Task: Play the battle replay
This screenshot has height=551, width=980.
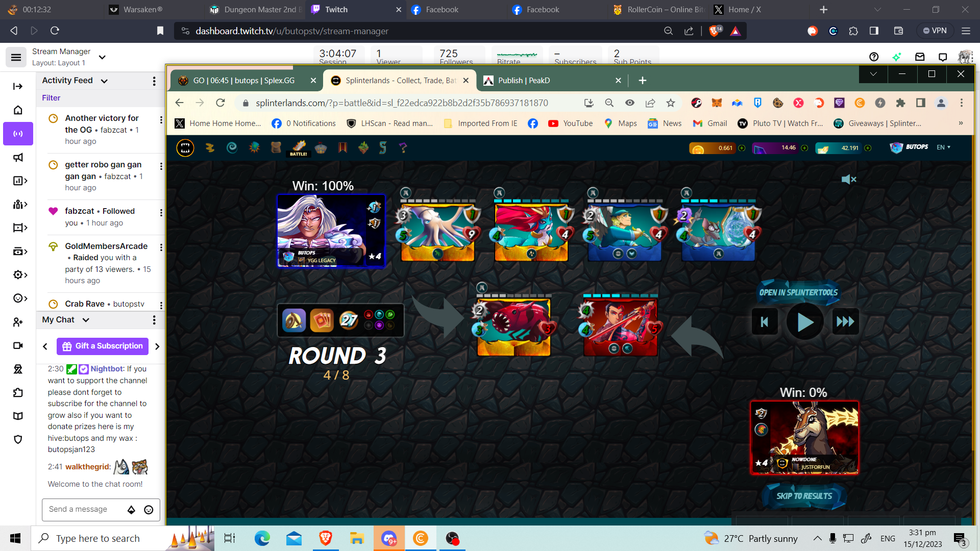Action: 805,322
